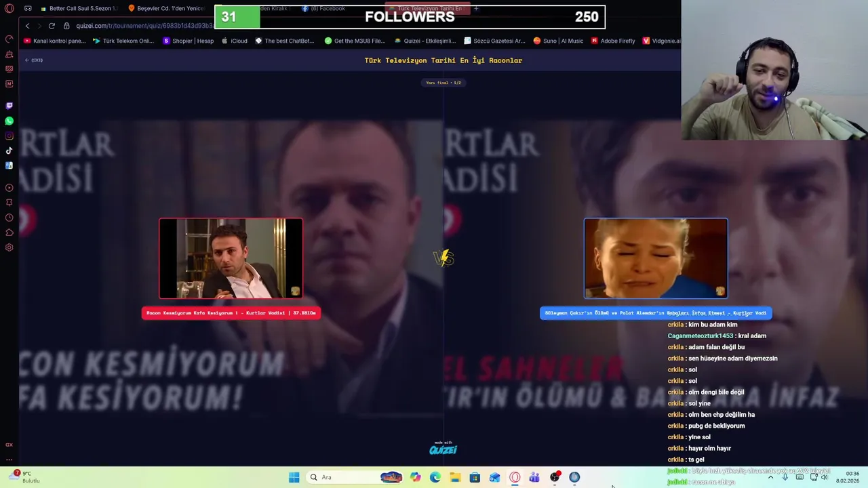Click the site lock security icon
868x488 pixels.
[x=66, y=26]
